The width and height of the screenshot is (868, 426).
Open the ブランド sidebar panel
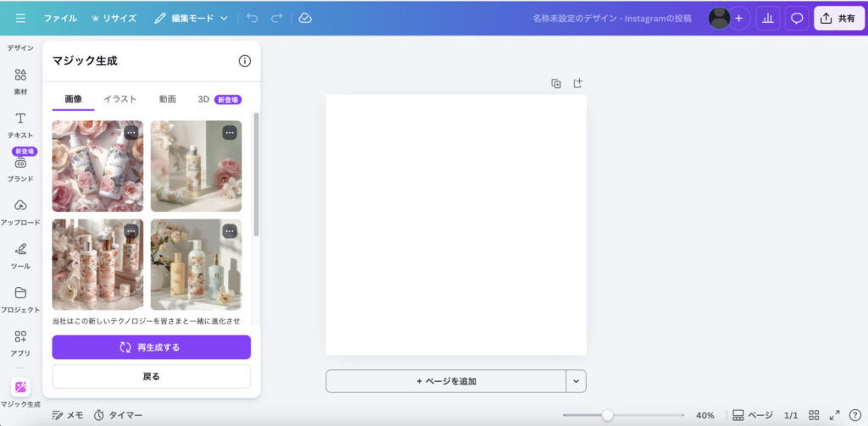point(20,169)
